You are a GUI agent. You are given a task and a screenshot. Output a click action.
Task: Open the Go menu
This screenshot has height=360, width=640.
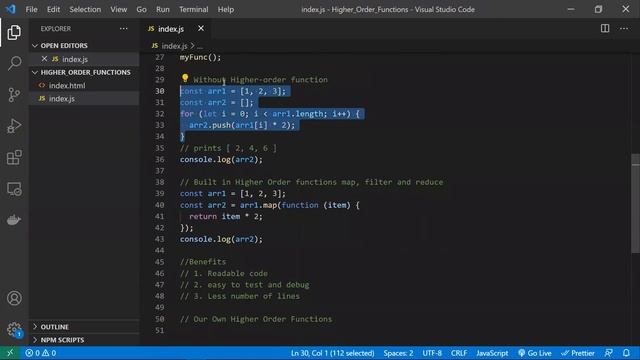pyautogui.click(x=141, y=9)
